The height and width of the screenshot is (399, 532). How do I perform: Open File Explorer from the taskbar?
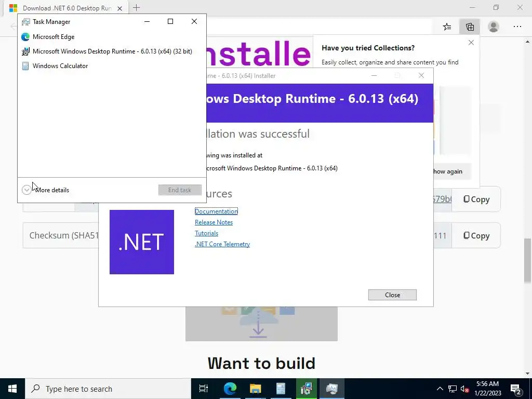[255, 389]
